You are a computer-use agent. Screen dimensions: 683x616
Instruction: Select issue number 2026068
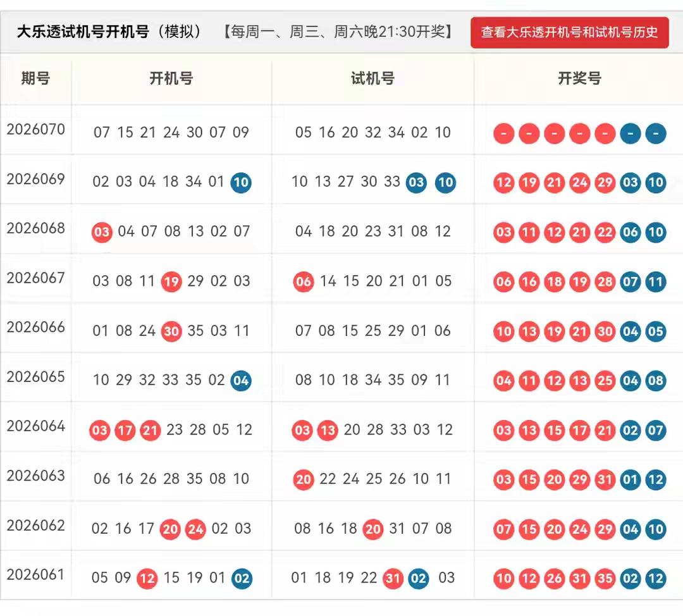35,228
